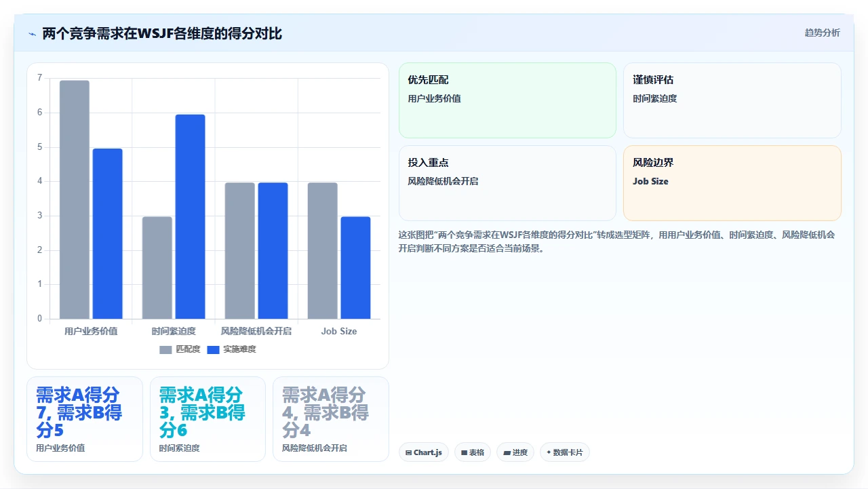Image resolution: width=868 pixels, height=489 pixels.
Task: Click the gray 匹配度 legend color box
Action: click(166, 349)
